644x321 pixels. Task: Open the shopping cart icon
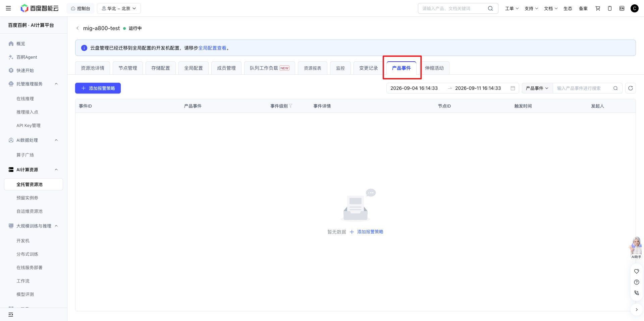point(598,8)
